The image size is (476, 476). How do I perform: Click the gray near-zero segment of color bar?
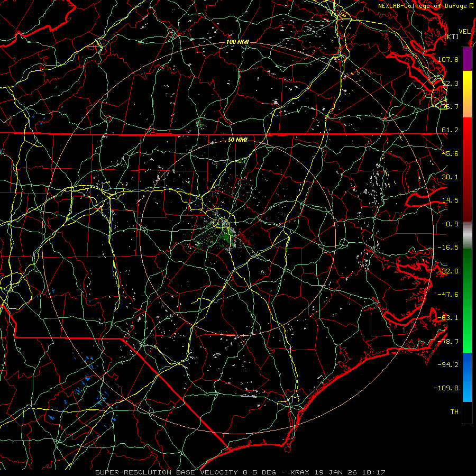point(467,235)
